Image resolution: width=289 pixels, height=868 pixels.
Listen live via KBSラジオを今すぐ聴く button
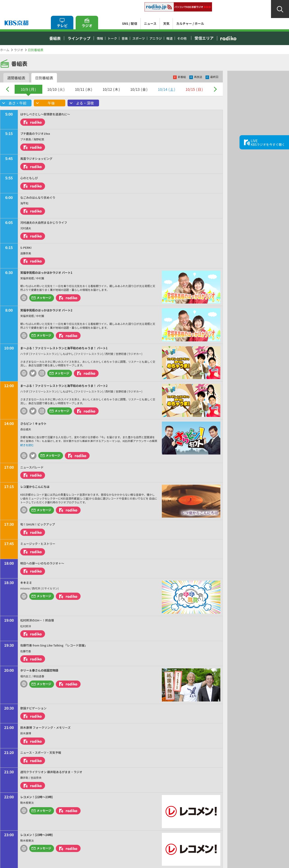[x=264, y=143]
